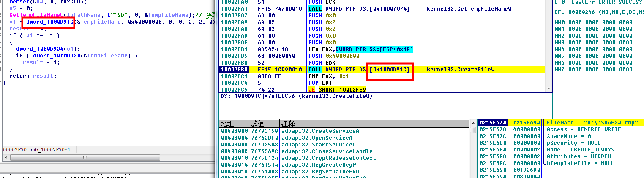
Task: Click the 地址 column header in dump pane
Action: point(234,124)
